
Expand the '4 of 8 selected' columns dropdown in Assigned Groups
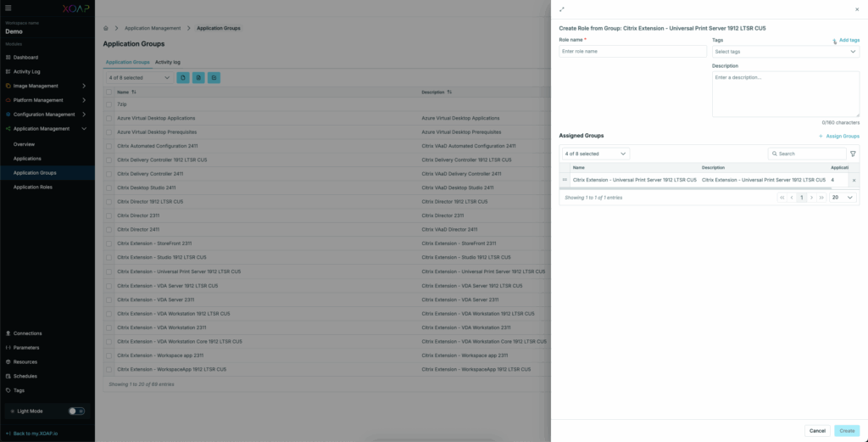(595, 154)
